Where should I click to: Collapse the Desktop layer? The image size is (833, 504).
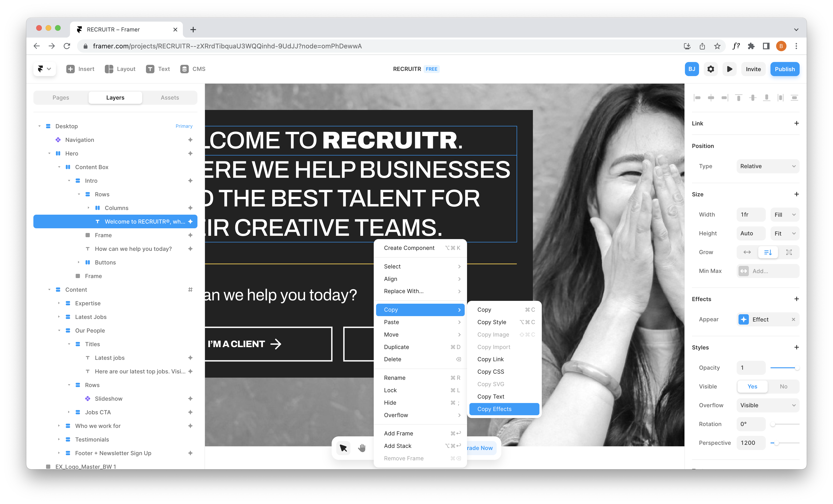39,126
